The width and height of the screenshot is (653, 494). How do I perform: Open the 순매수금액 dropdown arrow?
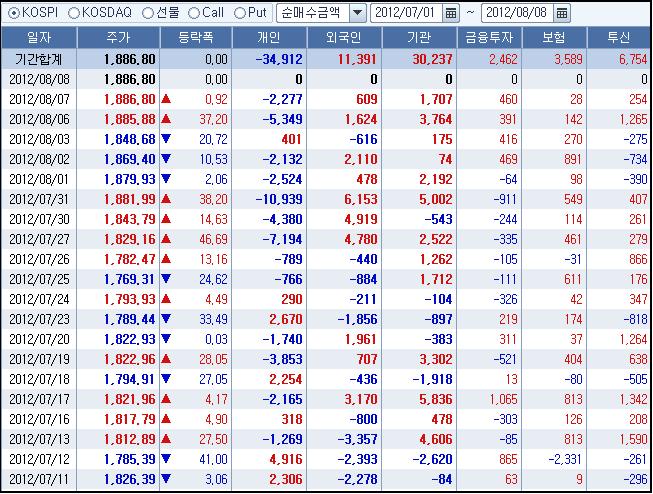tap(357, 13)
